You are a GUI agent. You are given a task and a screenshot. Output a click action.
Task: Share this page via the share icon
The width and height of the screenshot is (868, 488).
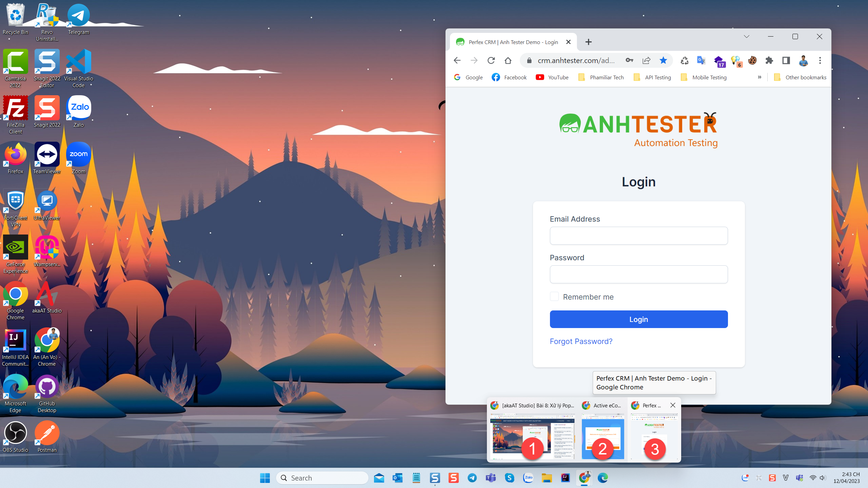(646, 60)
